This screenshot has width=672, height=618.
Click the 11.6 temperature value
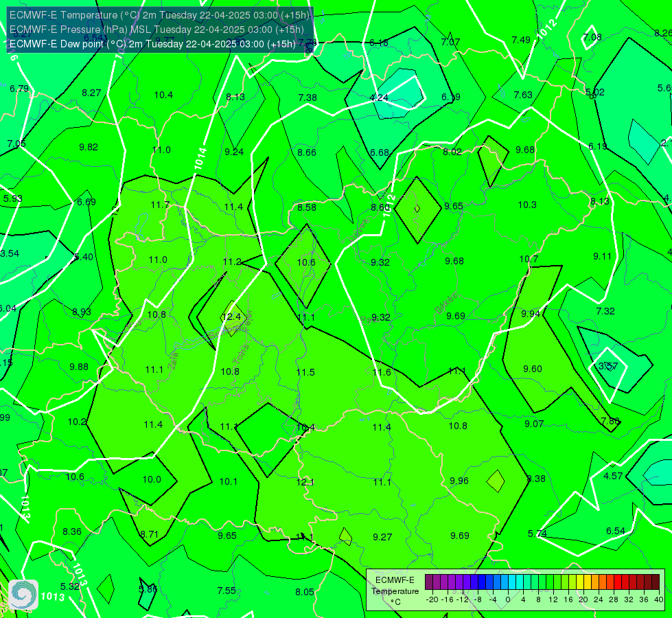pos(382,372)
